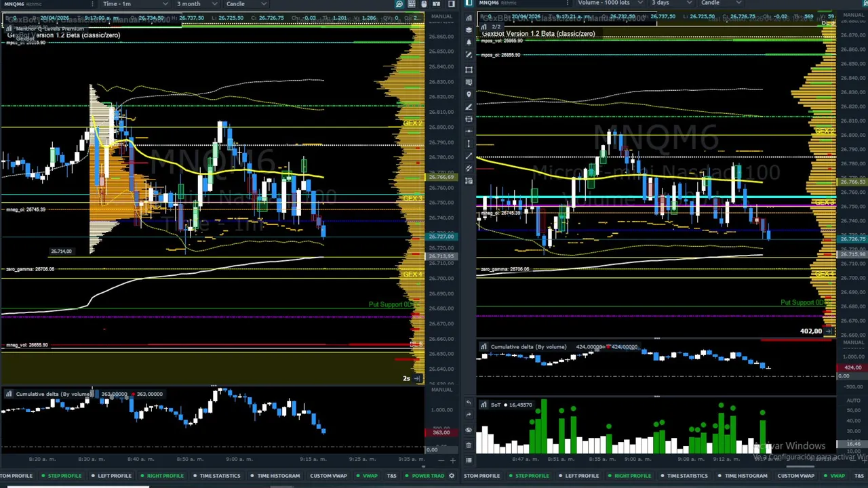This screenshot has height=488, width=868.
Task: Open the left chart's circular magnifier icon
Action: click(399, 4)
